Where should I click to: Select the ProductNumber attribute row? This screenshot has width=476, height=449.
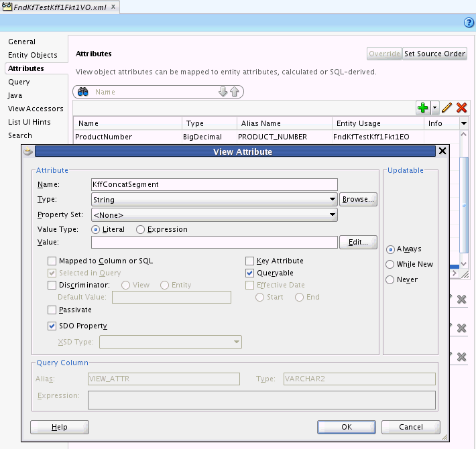click(267, 137)
